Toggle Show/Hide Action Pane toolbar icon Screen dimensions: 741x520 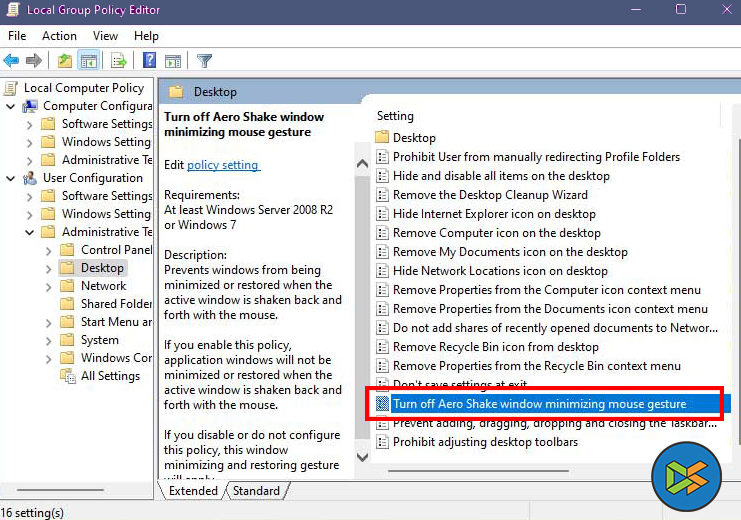pos(172,61)
